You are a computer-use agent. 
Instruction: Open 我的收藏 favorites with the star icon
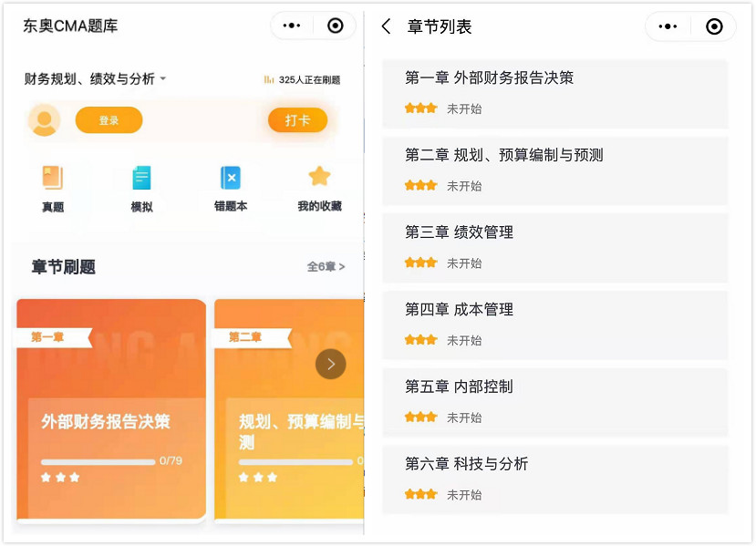click(320, 188)
